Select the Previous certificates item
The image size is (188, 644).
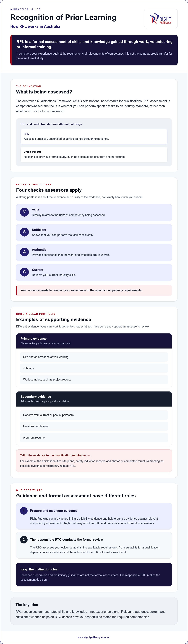tap(94, 426)
